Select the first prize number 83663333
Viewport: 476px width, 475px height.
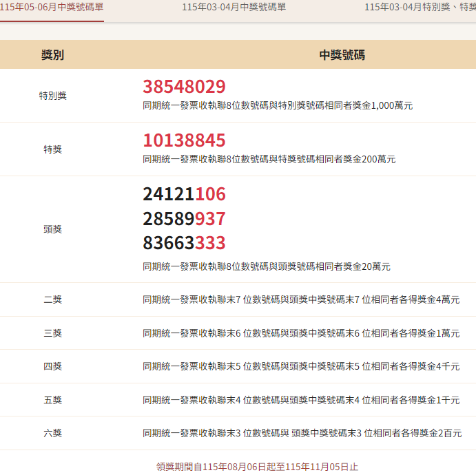[x=184, y=243]
